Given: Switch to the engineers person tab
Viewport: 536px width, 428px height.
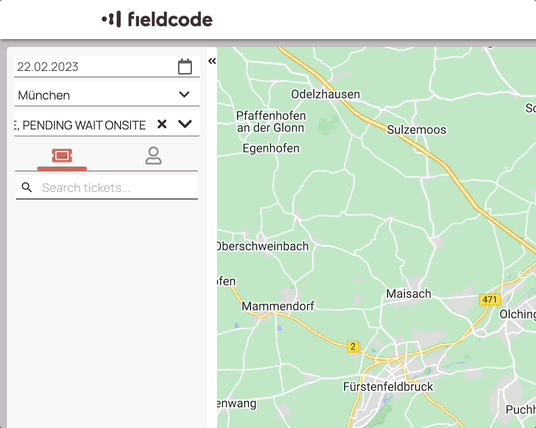Looking at the screenshot, I should [153, 156].
